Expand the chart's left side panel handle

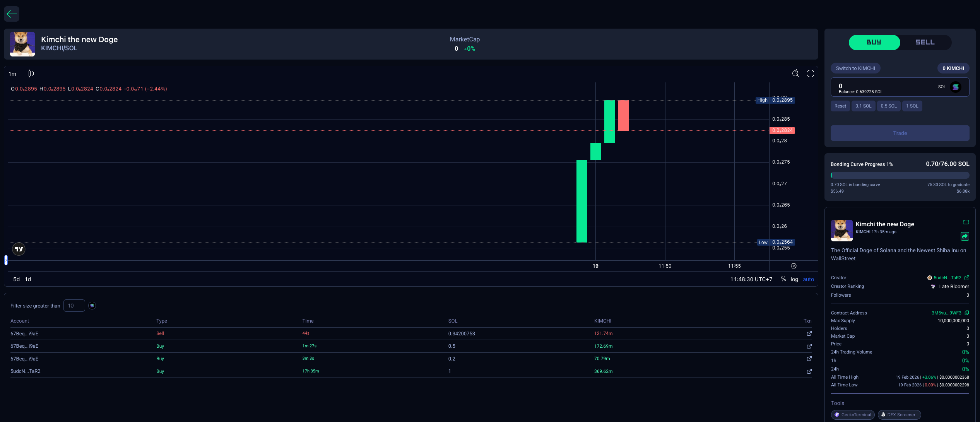point(6,260)
